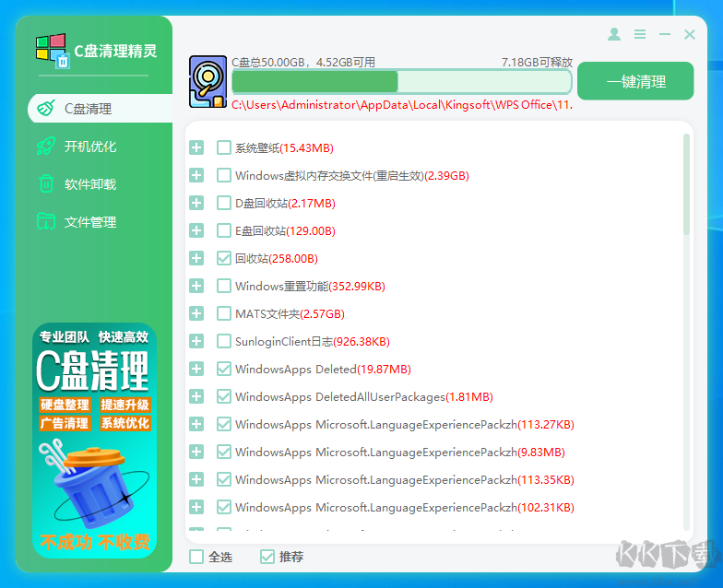The image size is (723, 588).
Task: Check the 系统壁纸 checkbox
Action: 224,147
